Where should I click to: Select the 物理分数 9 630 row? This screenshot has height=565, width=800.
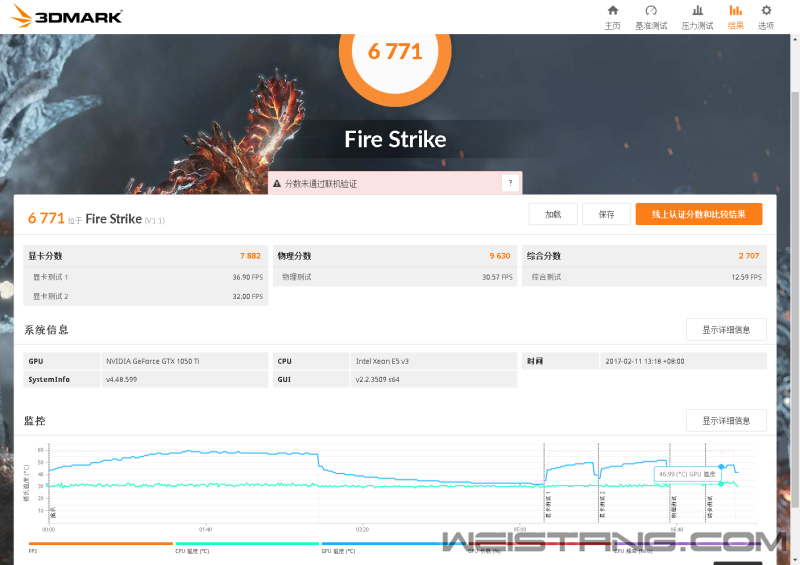[x=395, y=256]
